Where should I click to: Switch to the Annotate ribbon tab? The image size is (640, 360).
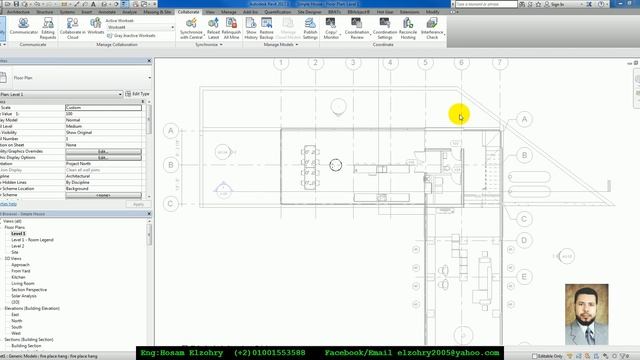[x=107, y=12]
